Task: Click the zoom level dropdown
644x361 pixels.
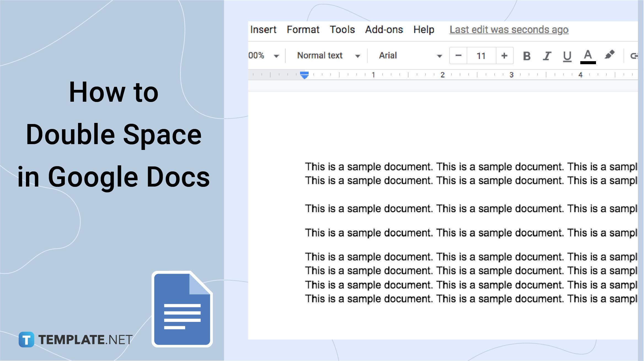Action: [266, 56]
